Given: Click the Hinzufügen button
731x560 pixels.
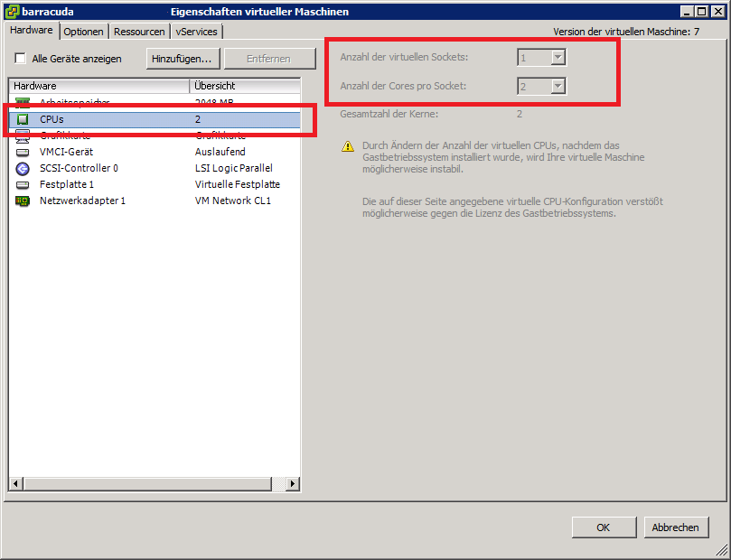Looking at the screenshot, I should point(182,59).
